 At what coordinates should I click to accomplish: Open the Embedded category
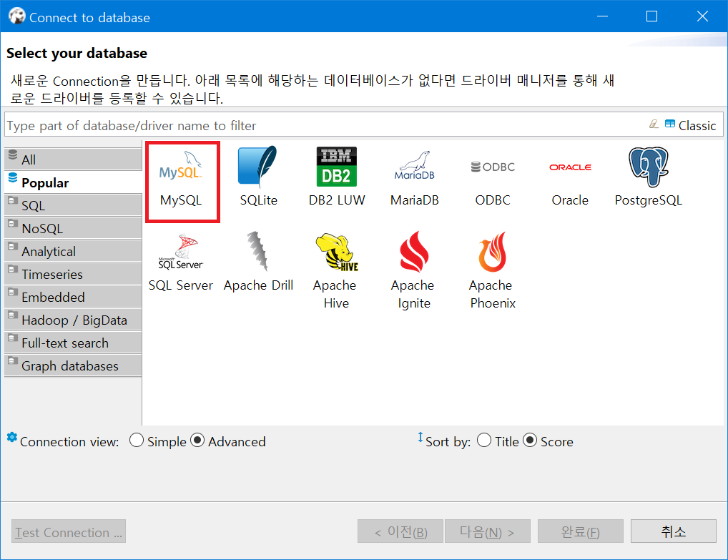[x=73, y=297]
